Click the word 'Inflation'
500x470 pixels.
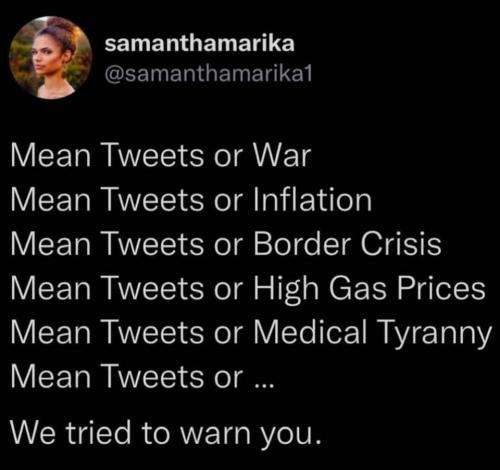313,200
